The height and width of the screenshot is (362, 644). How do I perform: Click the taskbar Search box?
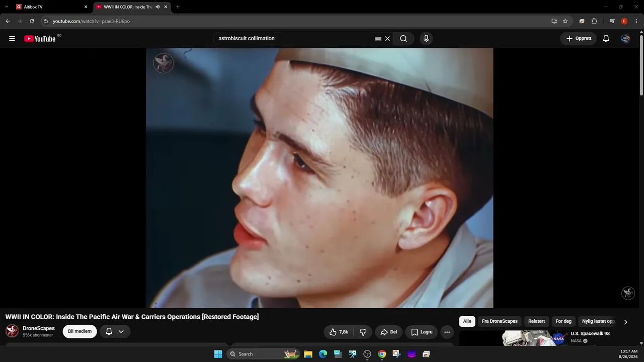263,354
